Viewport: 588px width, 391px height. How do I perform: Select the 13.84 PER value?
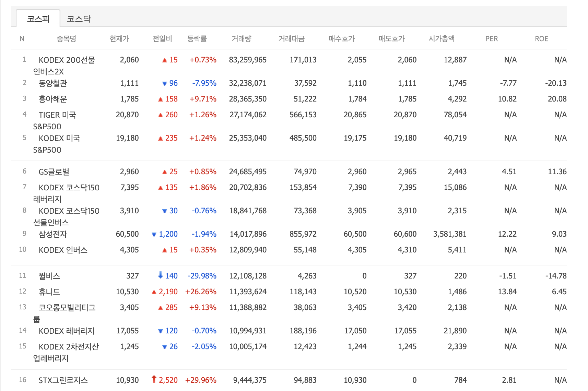click(507, 292)
